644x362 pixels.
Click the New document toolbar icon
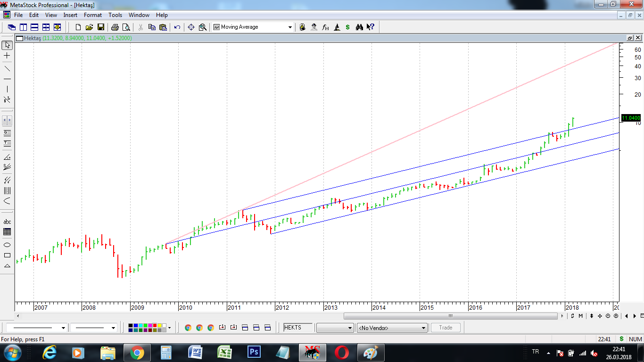click(x=78, y=27)
